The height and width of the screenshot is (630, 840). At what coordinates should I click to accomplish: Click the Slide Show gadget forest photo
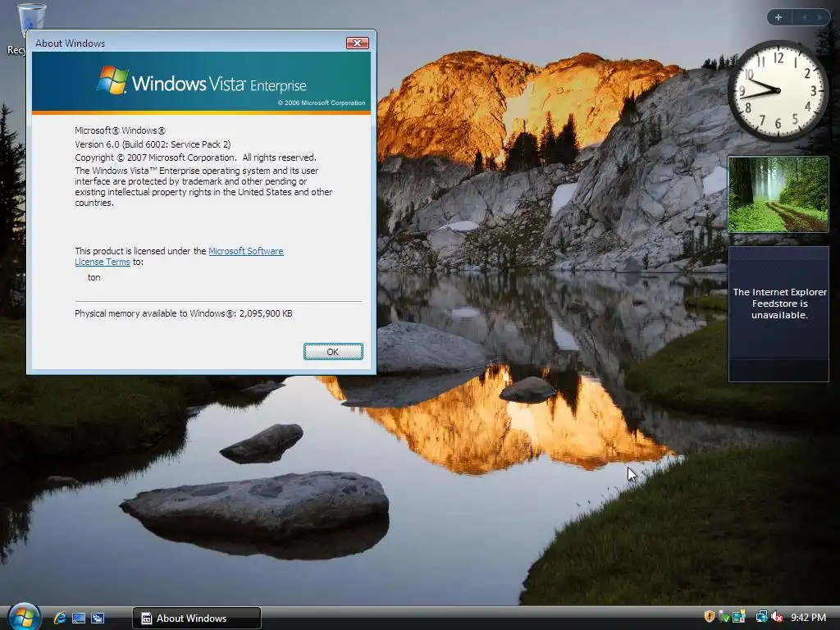click(778, 194)
